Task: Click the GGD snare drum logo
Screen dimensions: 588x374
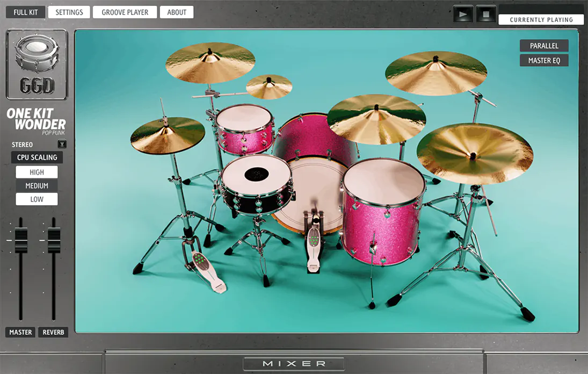Action: tap(36, 63)
